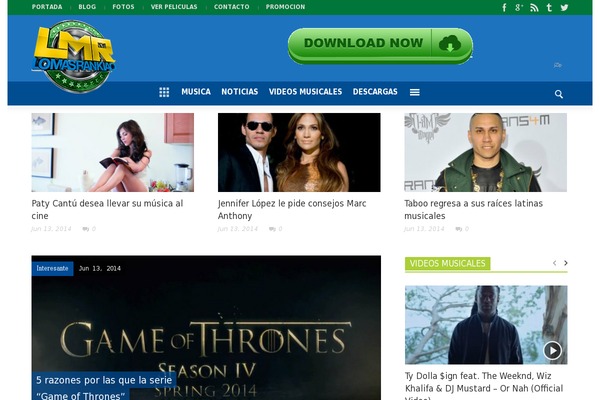Open the 5 razones Game of Thrones headline
Screen dimensions: 600x400
point(104,387)
